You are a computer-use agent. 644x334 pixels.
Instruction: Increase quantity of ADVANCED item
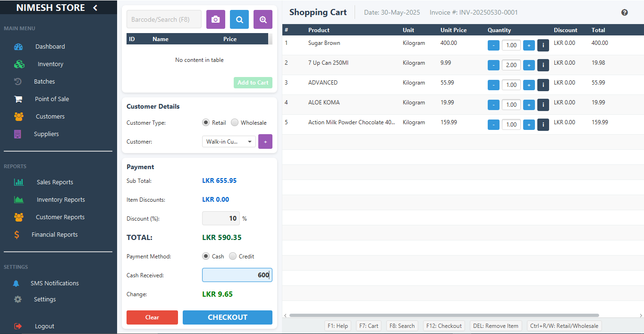[x=529, y=85]
